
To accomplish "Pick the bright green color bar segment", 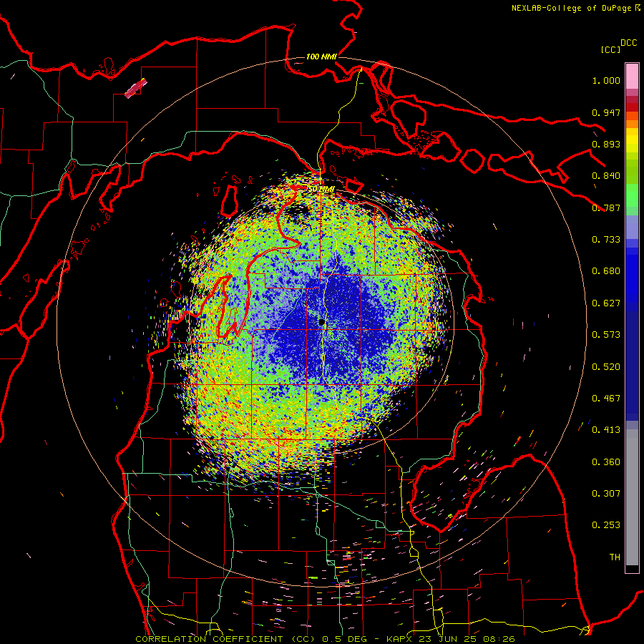I will click(632, 195).
